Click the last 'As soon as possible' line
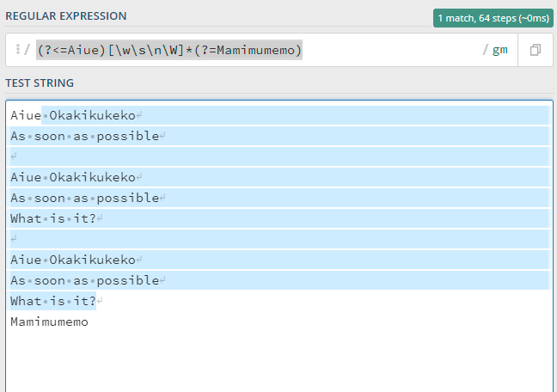 coord(85,281)
